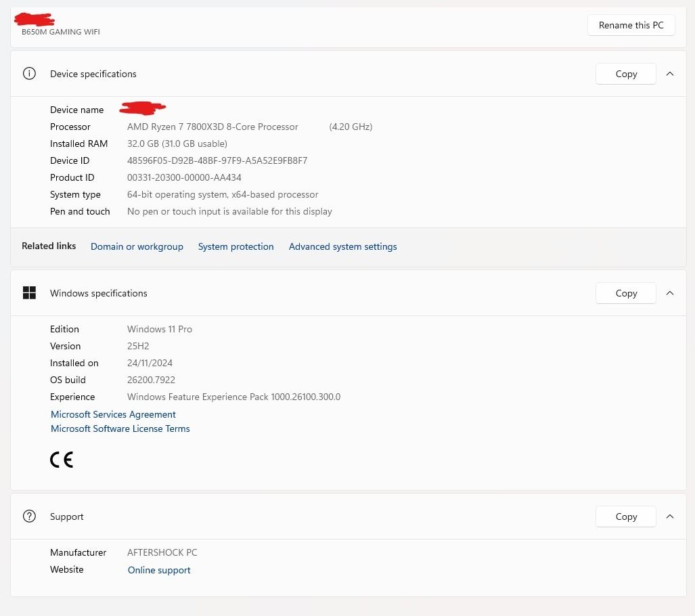Click the Support section heading
Image resolution: width=695 pixels, height=616 pixels.
66,516
